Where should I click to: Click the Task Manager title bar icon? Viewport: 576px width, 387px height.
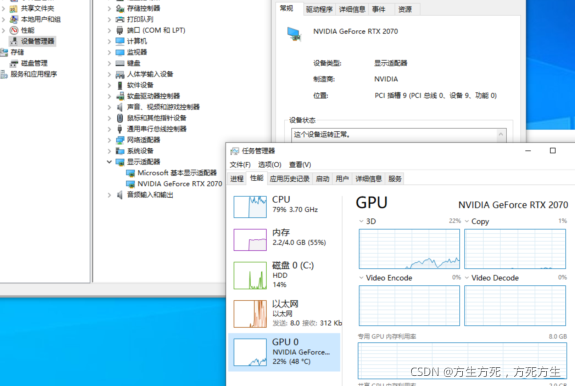tap(234, 151)
